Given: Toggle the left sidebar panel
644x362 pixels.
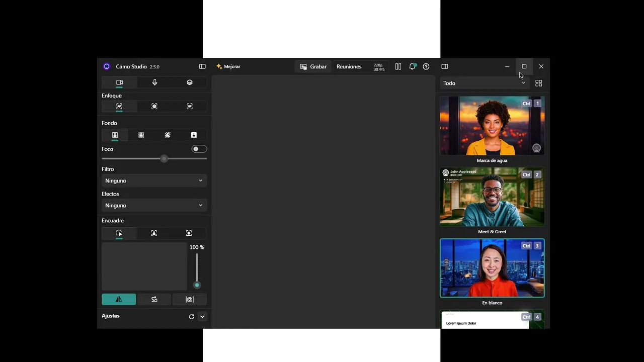Looking at the screenshot, I should (202, 66).
